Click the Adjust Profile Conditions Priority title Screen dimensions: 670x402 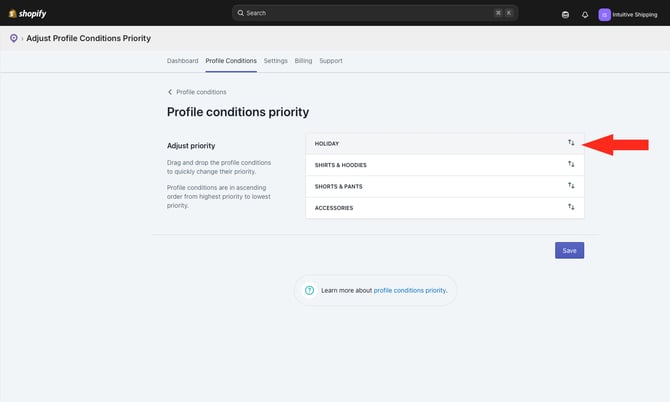pyautogui.click(x=88, y=38)
